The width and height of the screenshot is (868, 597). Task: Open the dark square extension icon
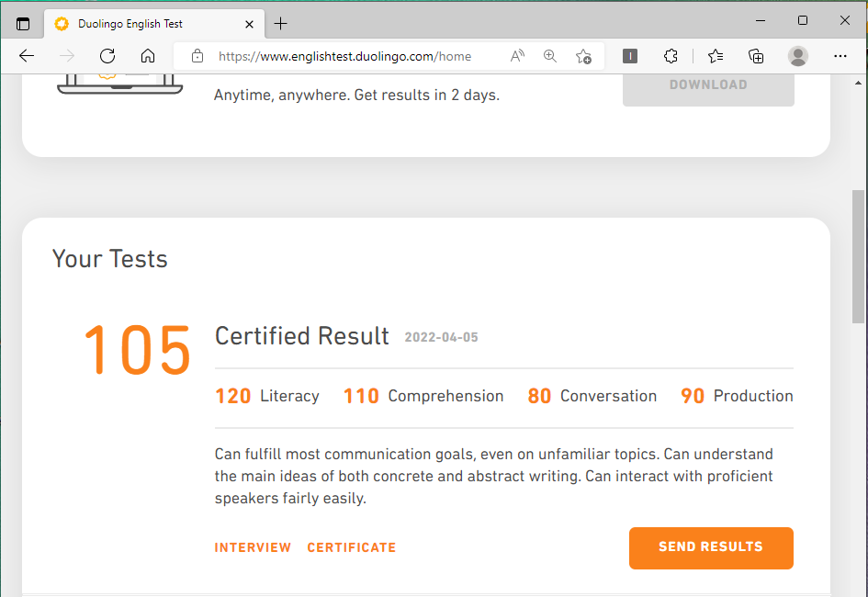[x=630, y=56]
